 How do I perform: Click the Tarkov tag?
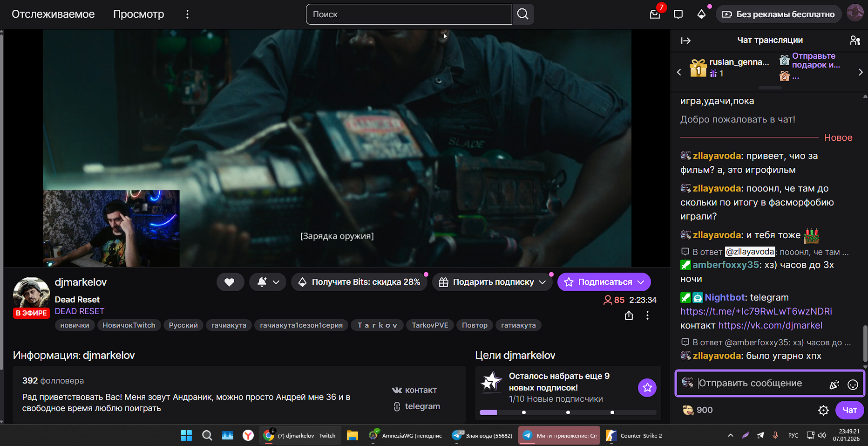377,325
